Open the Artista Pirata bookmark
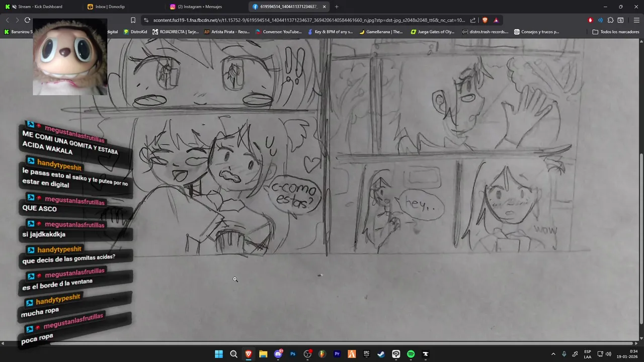644x362 pixels. (x=227, y=32)
